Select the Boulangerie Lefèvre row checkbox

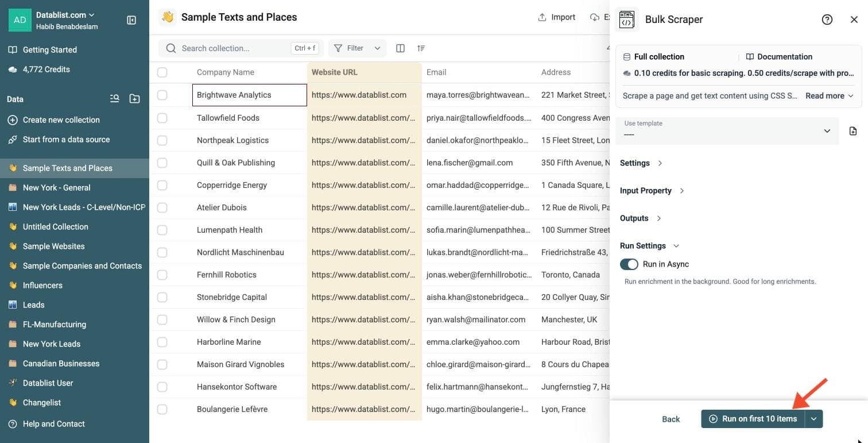(x=162, y=409)
